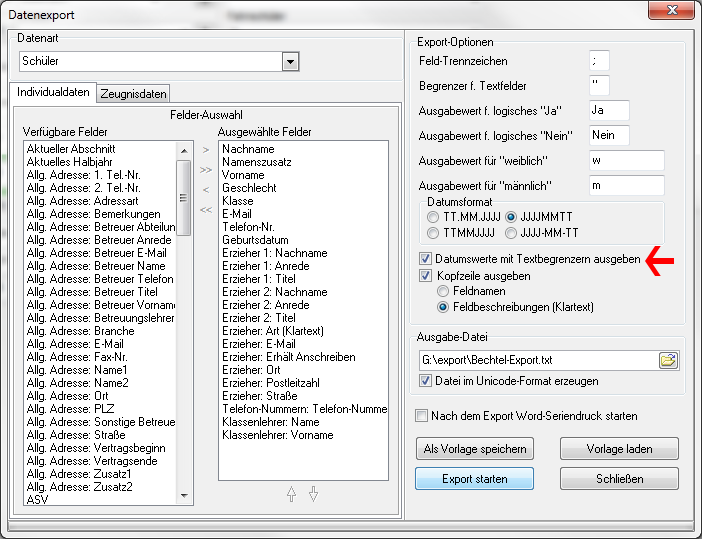Switch to the Zeugnisdaten tab

[x=134, y=93]
